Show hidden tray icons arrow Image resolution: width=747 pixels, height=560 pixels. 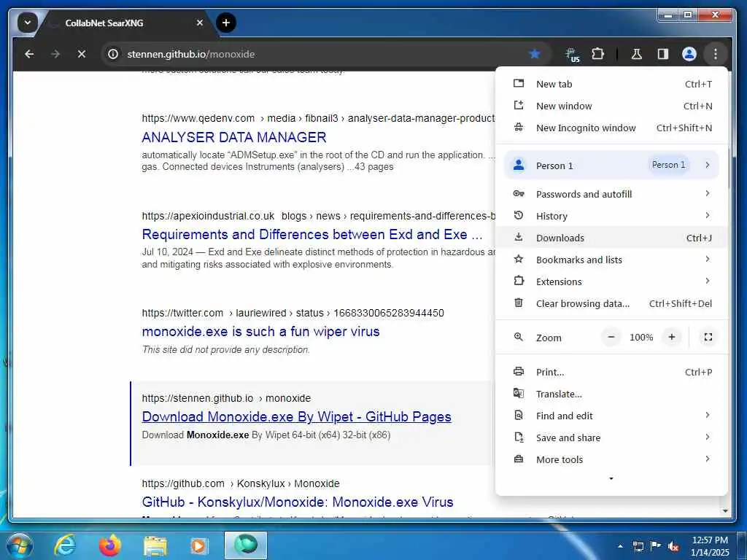click(620, 546)
